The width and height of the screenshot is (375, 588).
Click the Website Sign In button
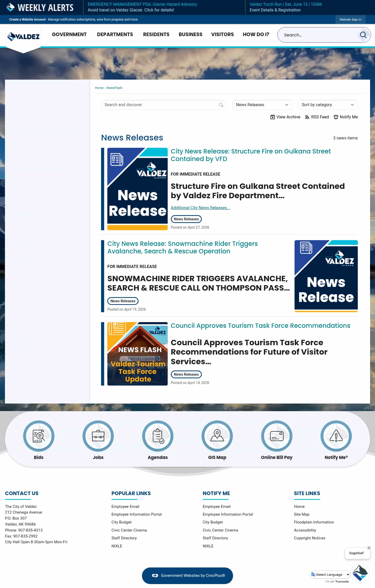click(x=350, y=20)
